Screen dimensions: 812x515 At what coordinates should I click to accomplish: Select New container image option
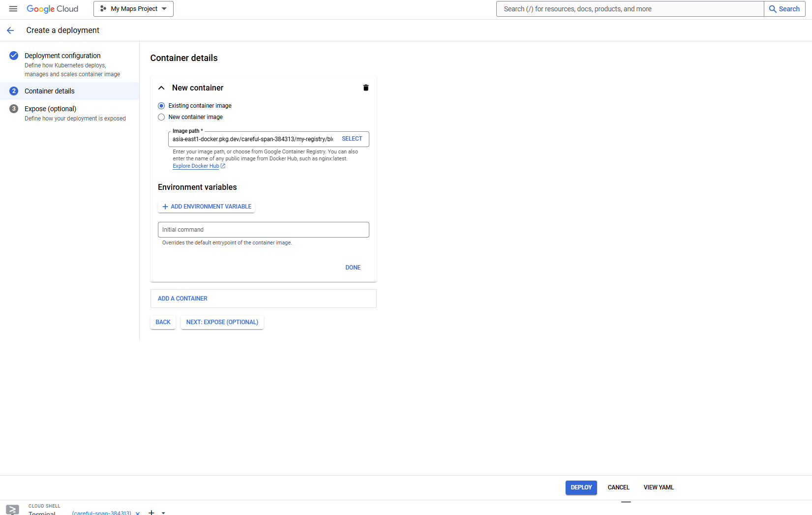[161, 117]
